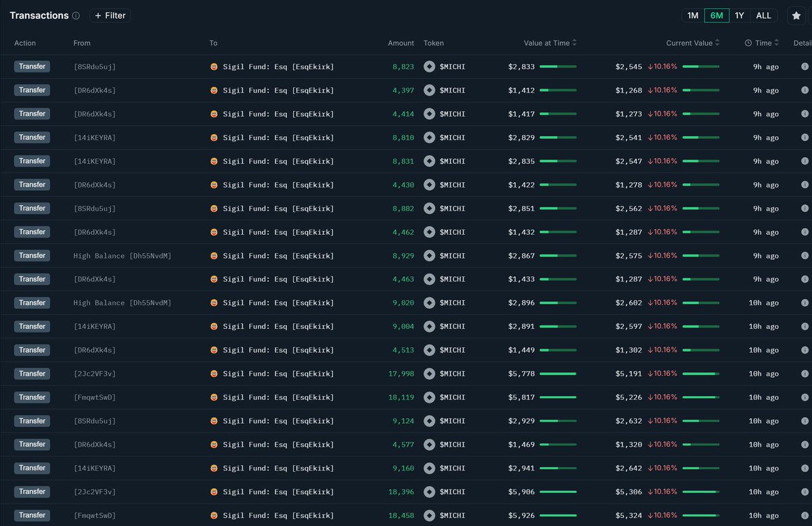Click the info icon beside Transactions title
The width and height of the screenshot is (812, 526).
coord(76,16)
